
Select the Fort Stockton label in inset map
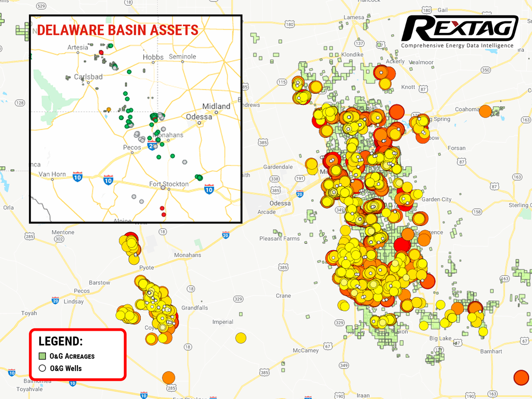point(169,184)
